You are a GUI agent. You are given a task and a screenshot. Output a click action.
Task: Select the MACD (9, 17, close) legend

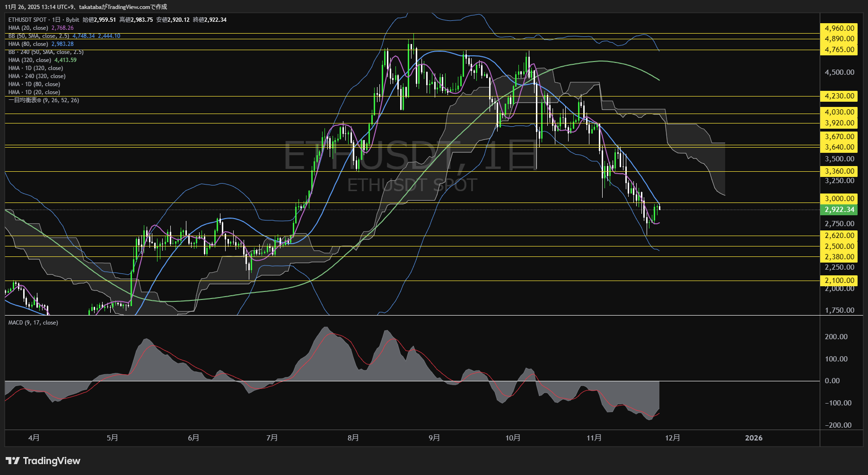click(33, 323)
